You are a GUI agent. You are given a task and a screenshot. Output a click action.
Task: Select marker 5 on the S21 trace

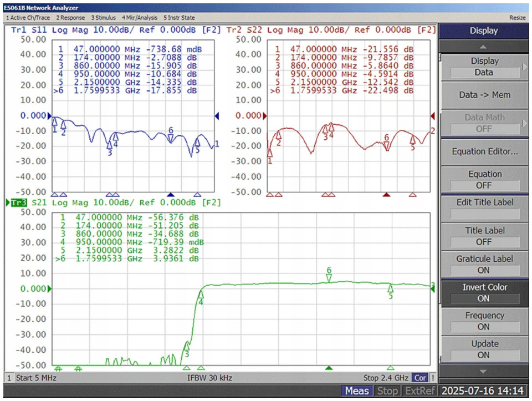[x=390, y=288]
